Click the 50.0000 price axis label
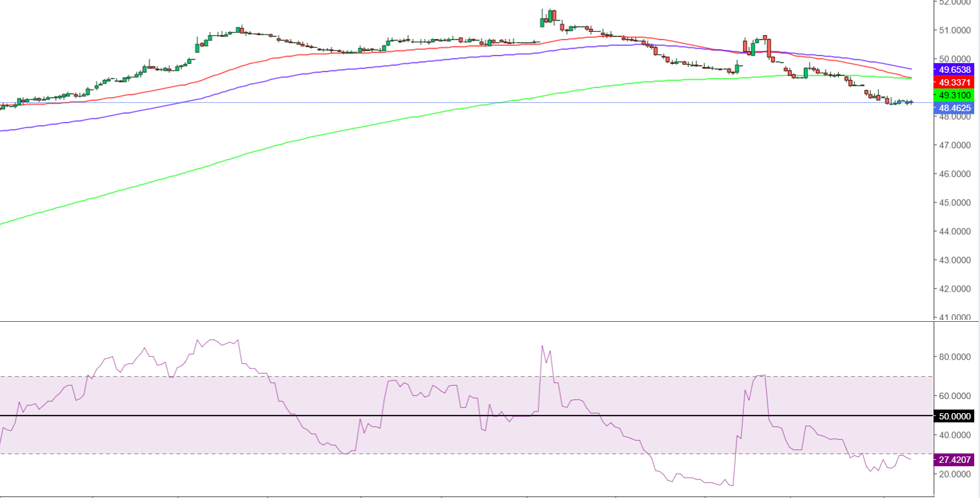Screen dimensions: 980x498 tap(955, 59)
